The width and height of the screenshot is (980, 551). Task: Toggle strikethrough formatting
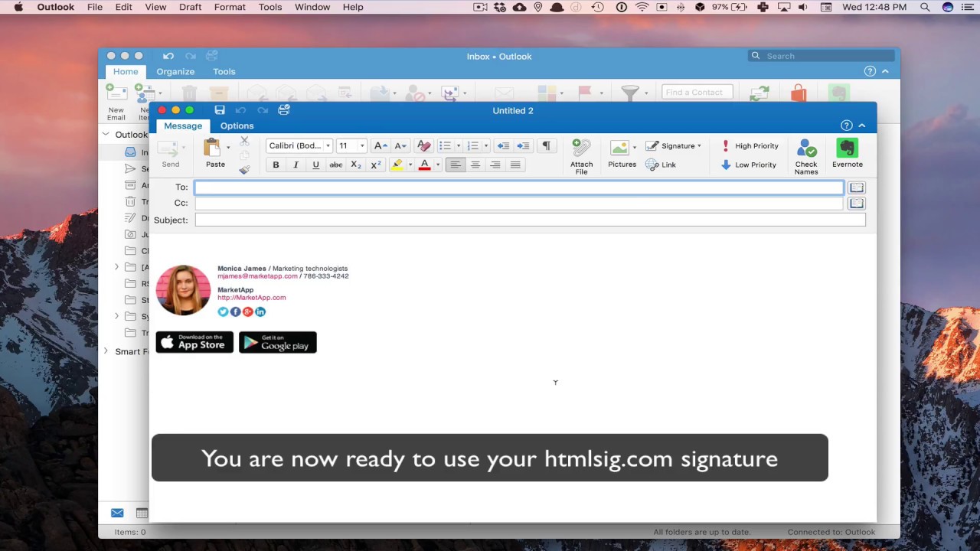pyautogui.click(x=335, y=165)
